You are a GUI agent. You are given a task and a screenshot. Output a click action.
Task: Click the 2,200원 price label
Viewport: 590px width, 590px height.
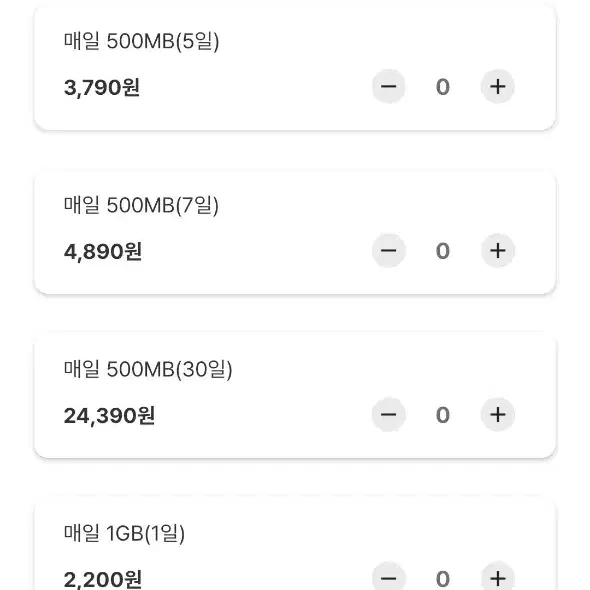coord(103,579)
